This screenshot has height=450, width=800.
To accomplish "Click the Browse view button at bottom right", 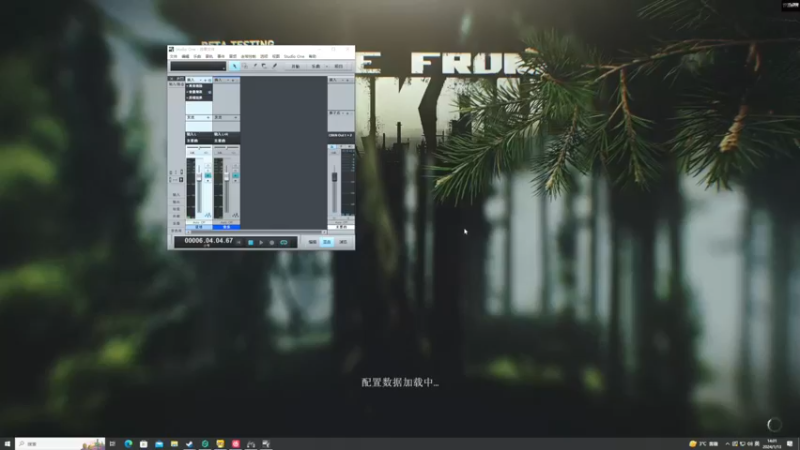I will [x=343, y=242].
